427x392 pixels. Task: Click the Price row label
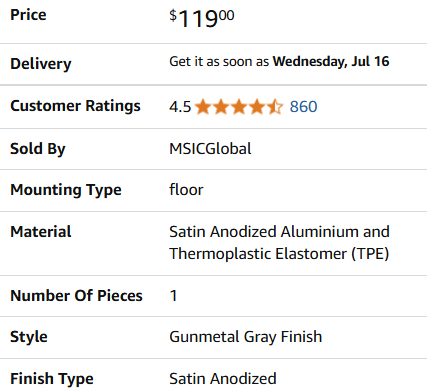pyautogui.click(x=28, y=15)
